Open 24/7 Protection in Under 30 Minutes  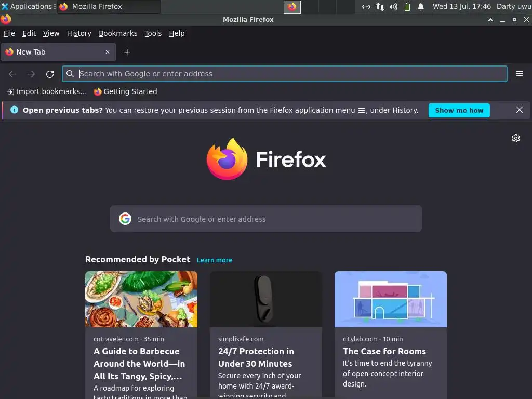pyautogui.click(x=256, y=357)
